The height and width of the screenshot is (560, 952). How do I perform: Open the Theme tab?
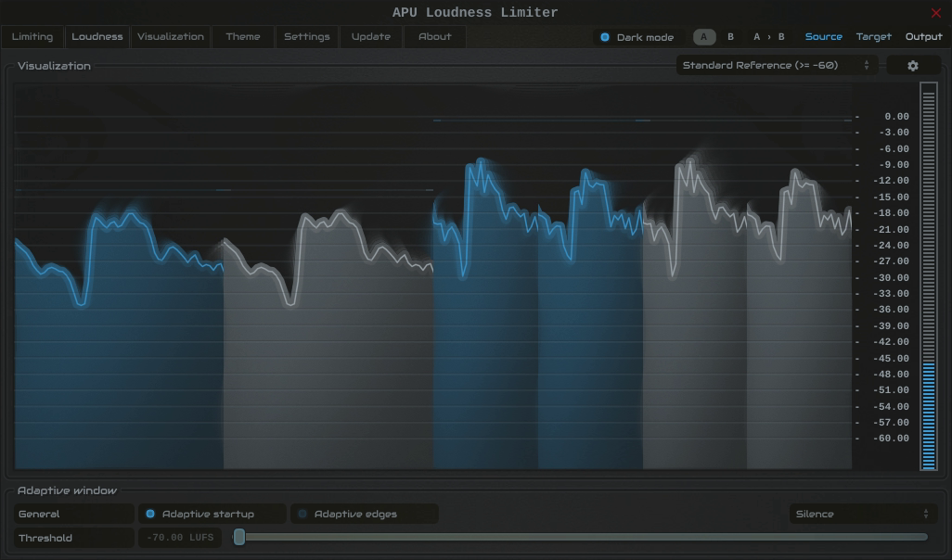pos(243,36)
